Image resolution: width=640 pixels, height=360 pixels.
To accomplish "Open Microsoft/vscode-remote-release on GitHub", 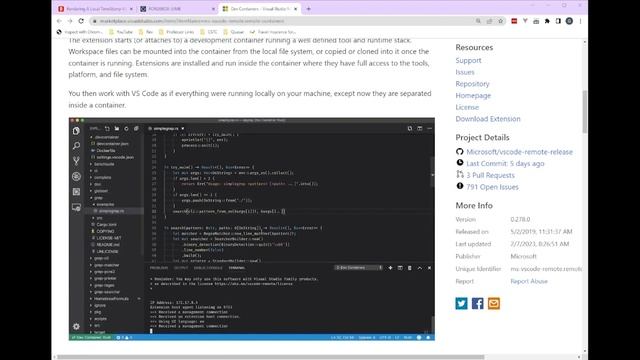I will coord(519,152).
